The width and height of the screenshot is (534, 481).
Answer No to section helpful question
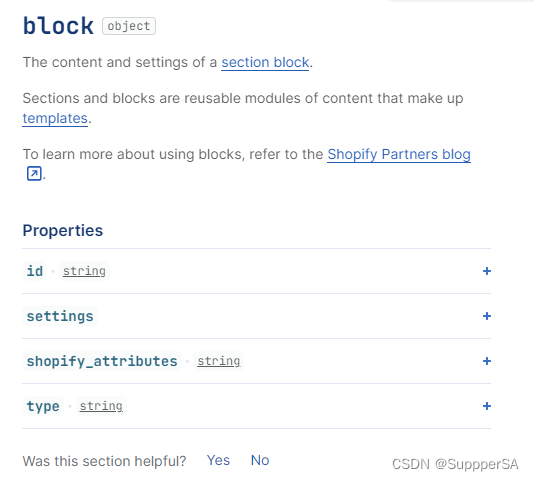tap(260, 460)
